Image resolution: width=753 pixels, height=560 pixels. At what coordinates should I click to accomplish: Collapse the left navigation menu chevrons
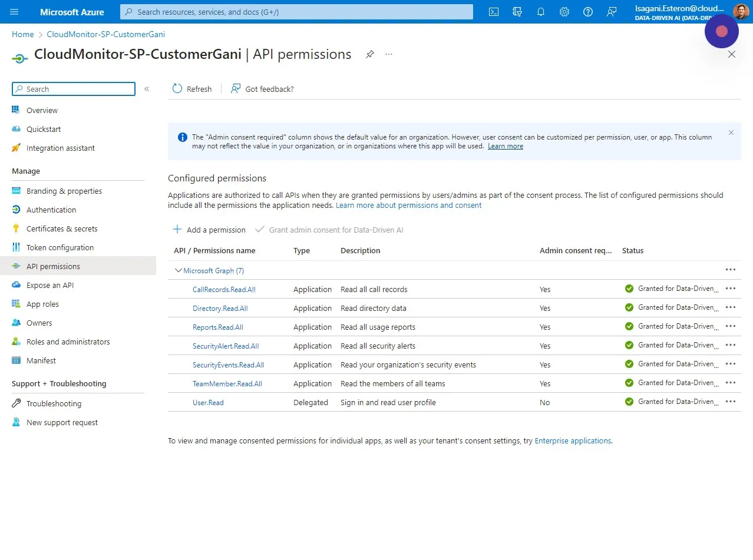coord(147,89)
